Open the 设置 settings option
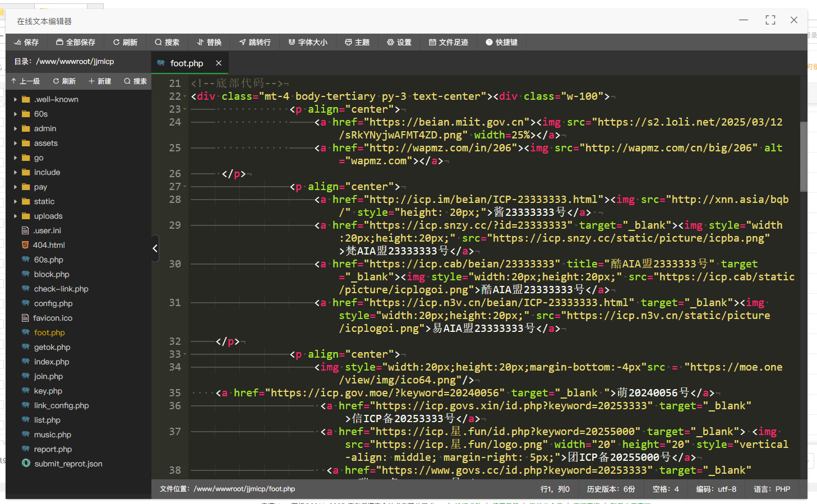817x504 pixels. pyautogui.click(x=399, y=42)
